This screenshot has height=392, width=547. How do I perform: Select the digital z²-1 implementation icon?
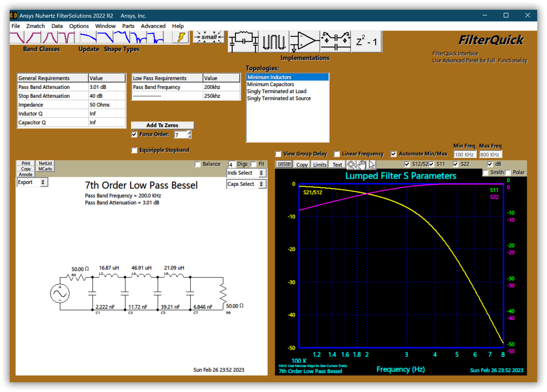click(x=366, y=41)
